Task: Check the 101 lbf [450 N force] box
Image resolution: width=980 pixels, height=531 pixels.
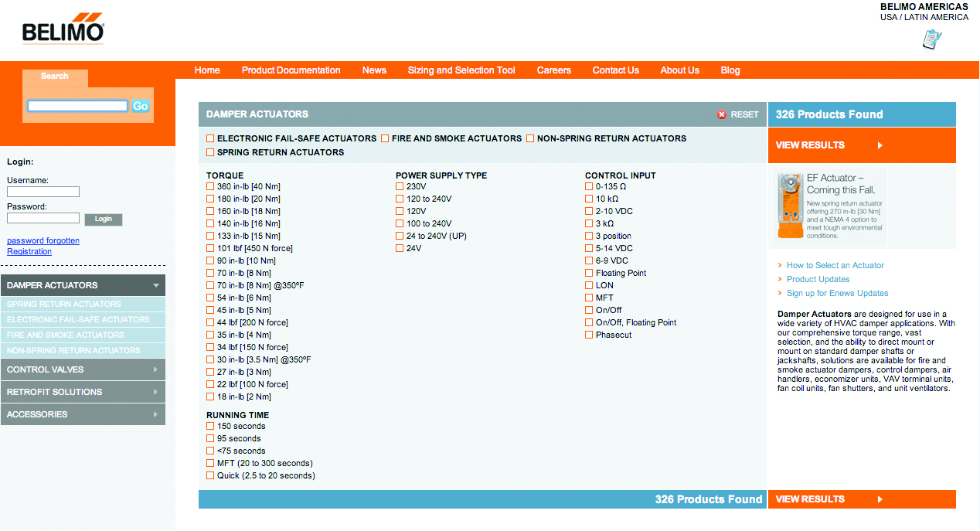Action: pyautogui.click(x=210, y=248)
